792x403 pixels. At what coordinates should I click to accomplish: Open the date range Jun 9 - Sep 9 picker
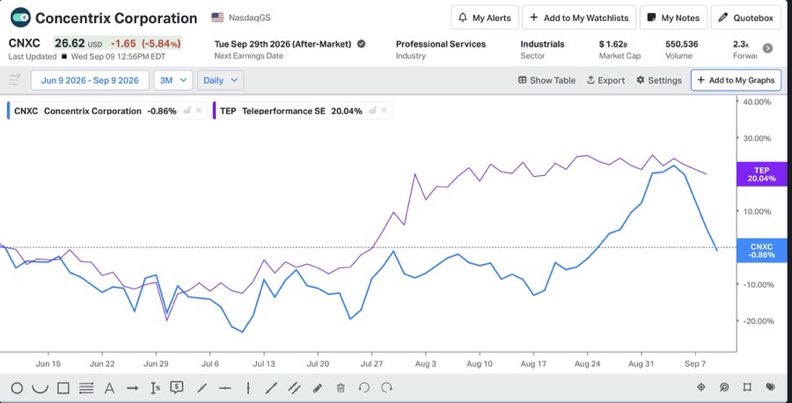[90, 80]
